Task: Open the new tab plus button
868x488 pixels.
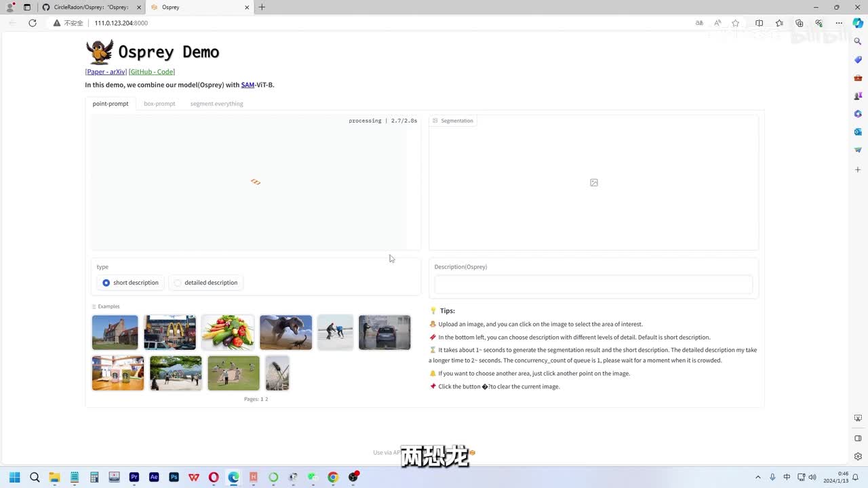Action: coord(262,7)
